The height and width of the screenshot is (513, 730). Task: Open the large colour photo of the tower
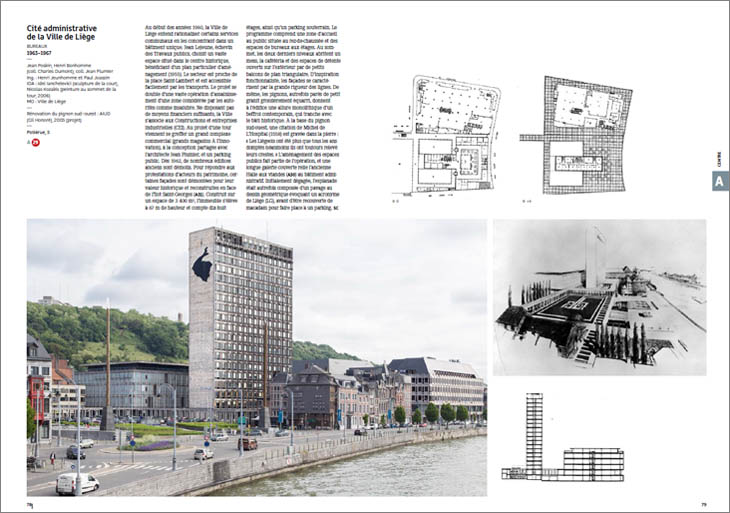pos(257,358)
